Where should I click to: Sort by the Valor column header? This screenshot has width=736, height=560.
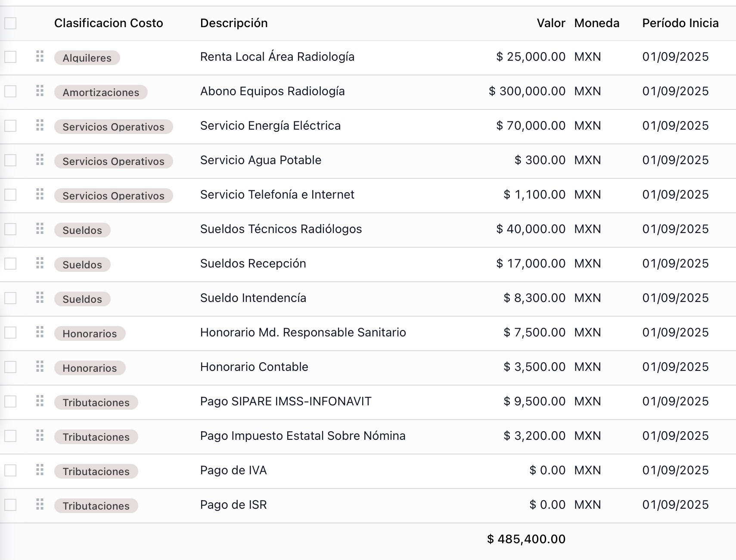[x=550, y=23]
